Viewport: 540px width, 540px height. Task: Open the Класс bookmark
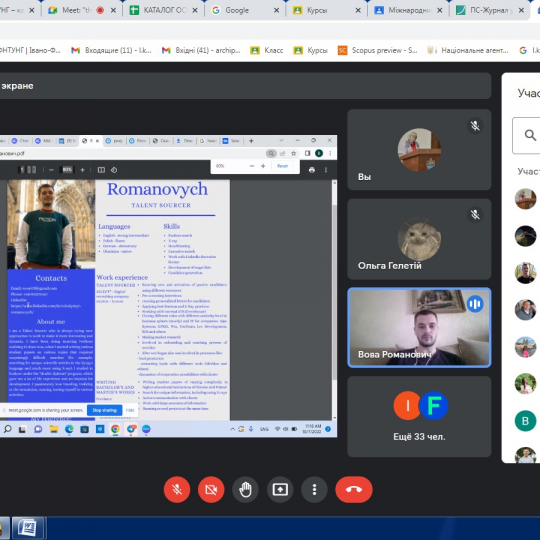point(267,51)
